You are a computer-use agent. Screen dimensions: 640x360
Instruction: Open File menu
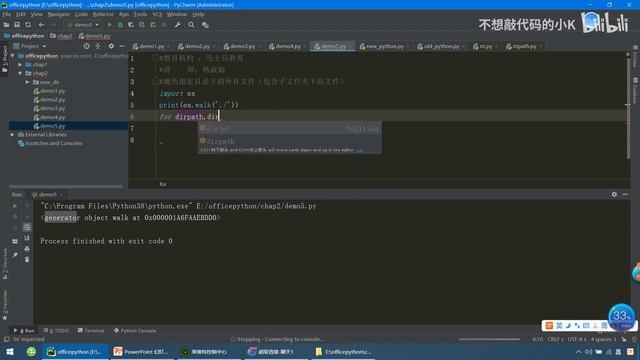click(7, 14)
